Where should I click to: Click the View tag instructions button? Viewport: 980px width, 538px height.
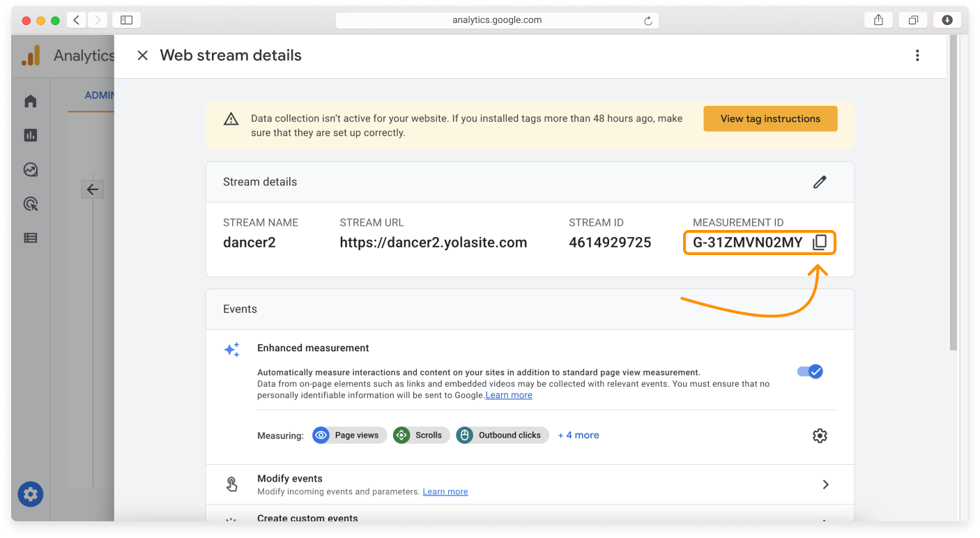click(x=770, y=118)
